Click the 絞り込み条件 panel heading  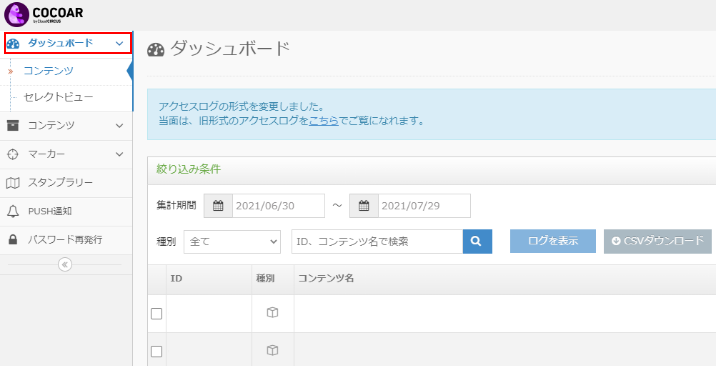189,169
